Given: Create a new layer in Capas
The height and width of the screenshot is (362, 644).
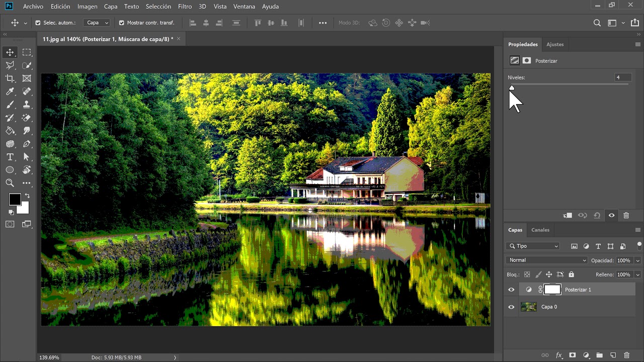Looking at the screenshot, I should [613, 355].
